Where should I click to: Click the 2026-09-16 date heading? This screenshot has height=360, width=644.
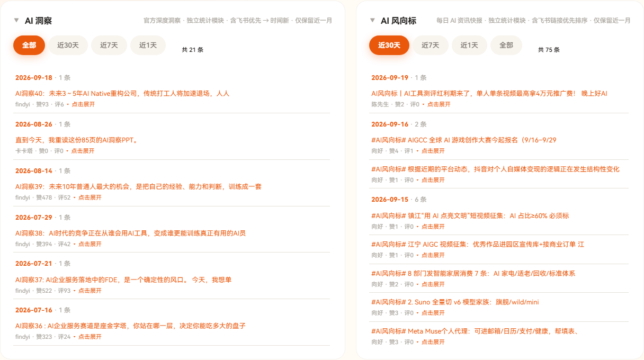click(x=390, y=124)
